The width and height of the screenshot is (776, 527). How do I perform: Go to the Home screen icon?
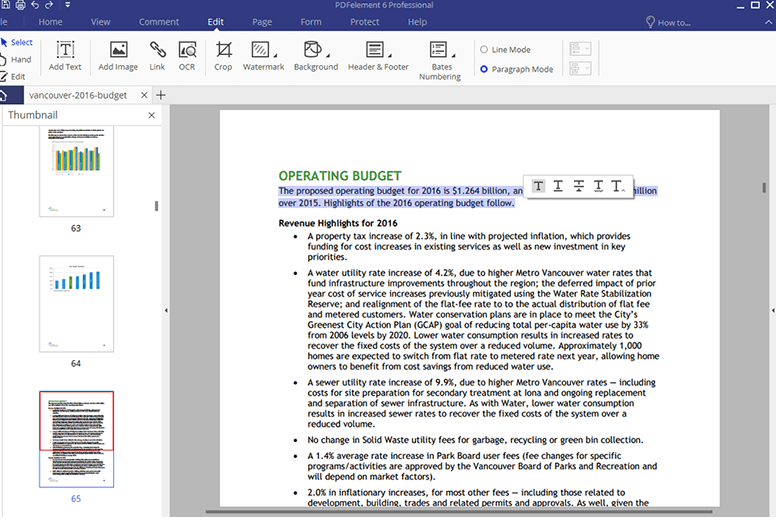tap(4, 95)
